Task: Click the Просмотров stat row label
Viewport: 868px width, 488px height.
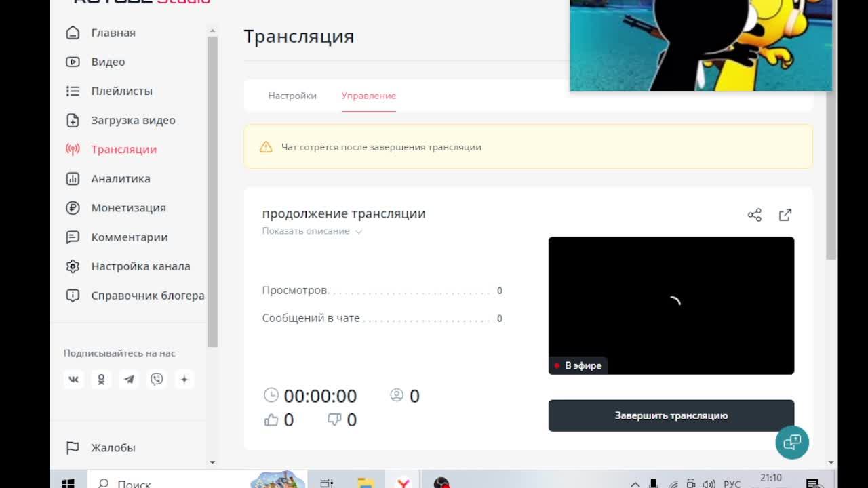Action: [296, 290]
